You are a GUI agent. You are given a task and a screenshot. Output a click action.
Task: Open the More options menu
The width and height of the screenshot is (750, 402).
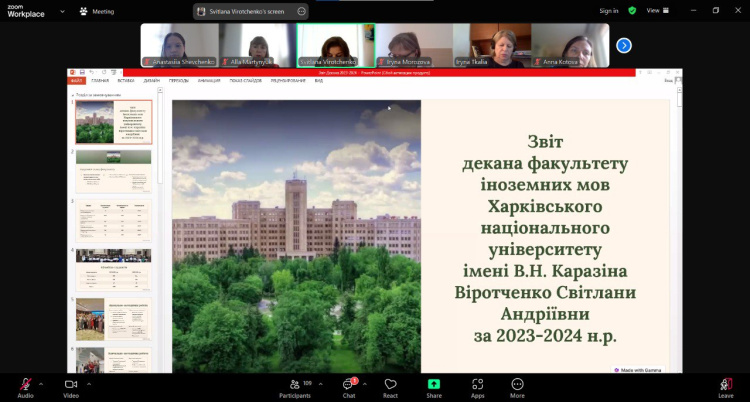[517, 388]
